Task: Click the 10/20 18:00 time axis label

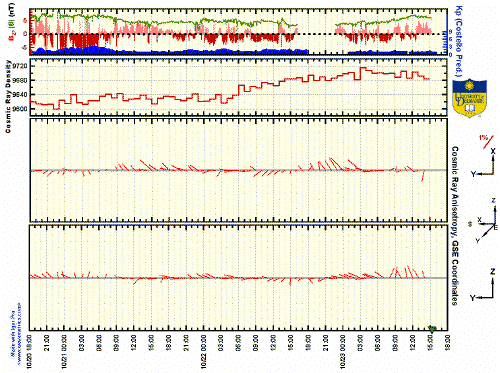Action: (30, 351)
